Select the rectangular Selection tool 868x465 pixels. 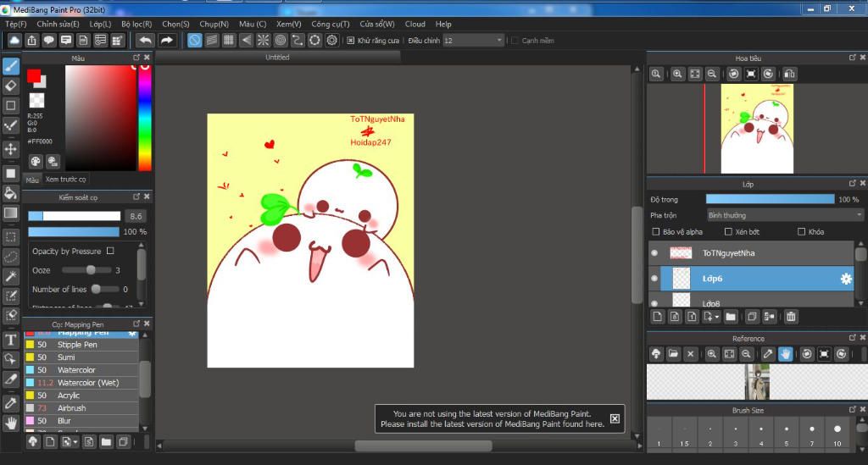[10, 237]
